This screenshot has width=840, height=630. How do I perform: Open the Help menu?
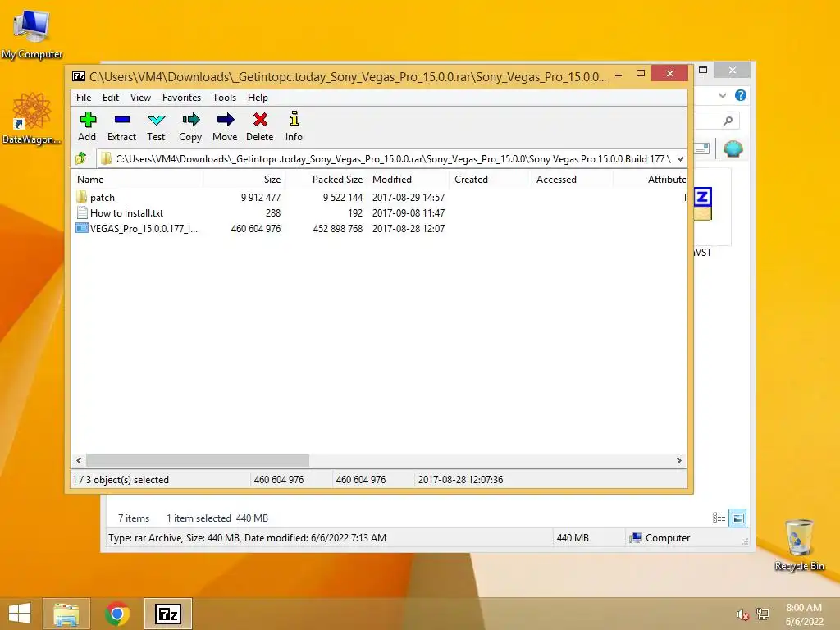pos(258,98)
